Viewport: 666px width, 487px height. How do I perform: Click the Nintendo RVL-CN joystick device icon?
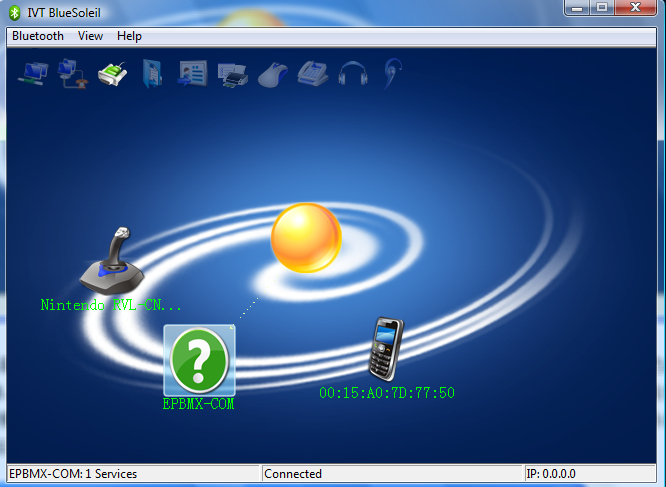point(112,261)
